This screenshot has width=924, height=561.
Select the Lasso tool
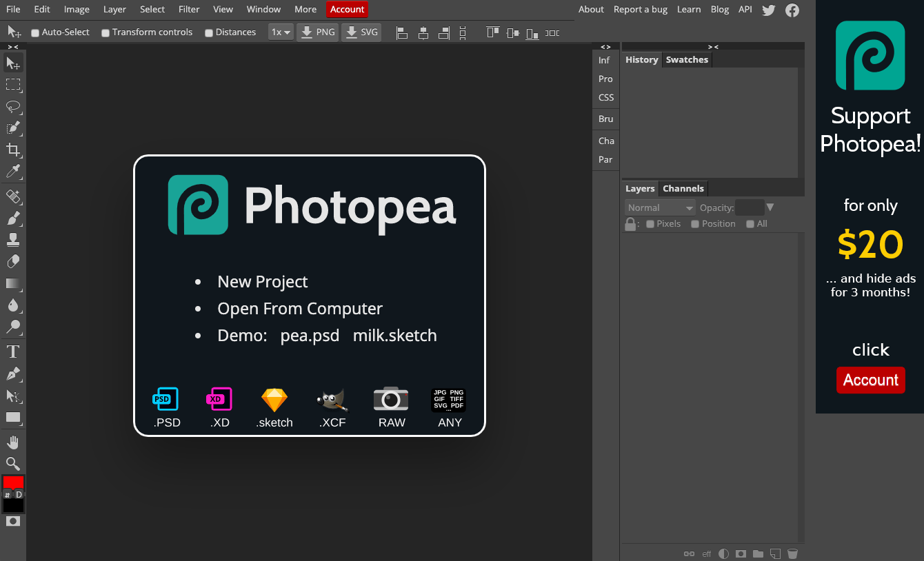pos(13,106)
